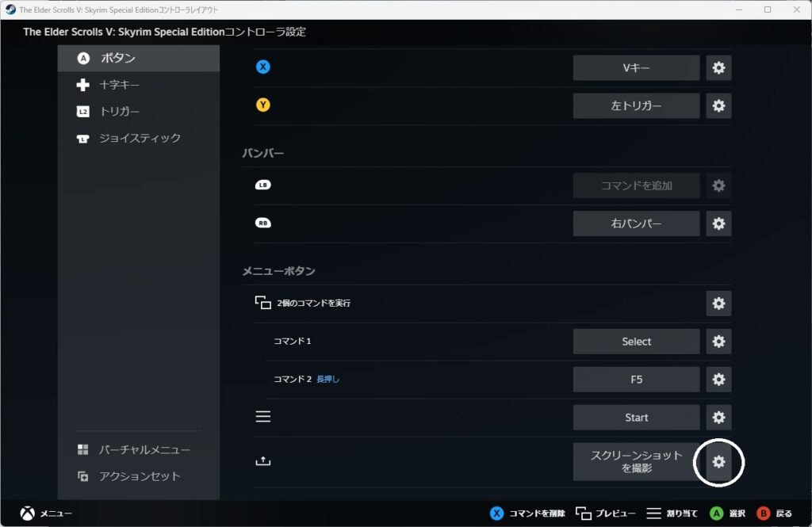This screenshot has width=812, height=527.
Task: Click スクリーンショットを撮影 binding button
Action: tap(637, 462)
